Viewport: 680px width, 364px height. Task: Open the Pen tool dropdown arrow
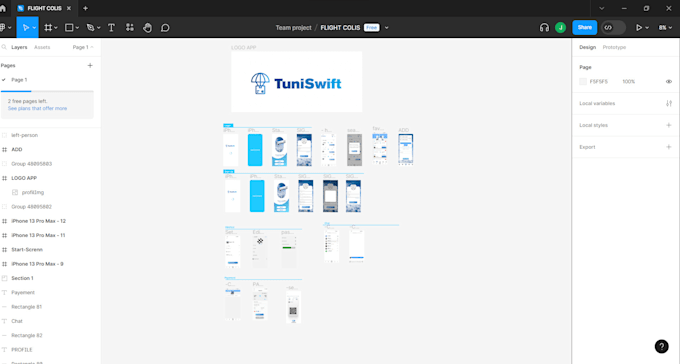[99, 28]
